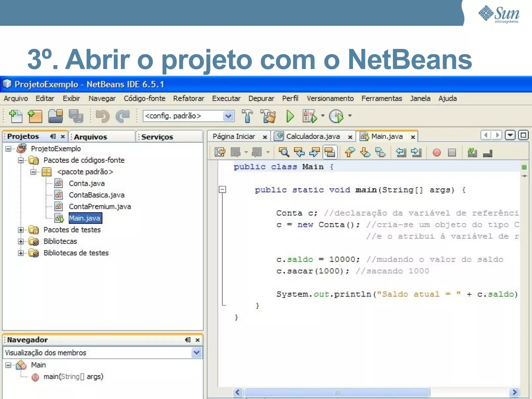
Task: Click Previous Bookmark up arrow icon
Action: pos(350,152)
